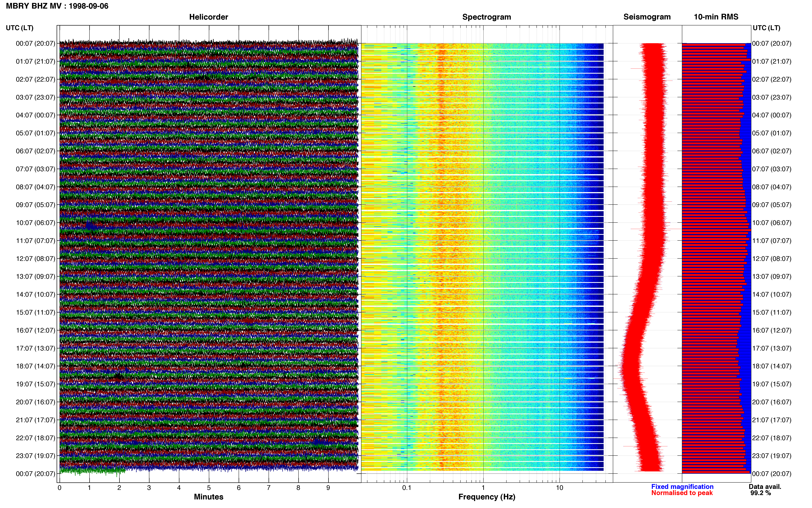The height and width of the screenshot is (508, 812).
Task: Click the spectrogram frequency tick '10'
Action: pyautogui.click(x=559, y=488)
